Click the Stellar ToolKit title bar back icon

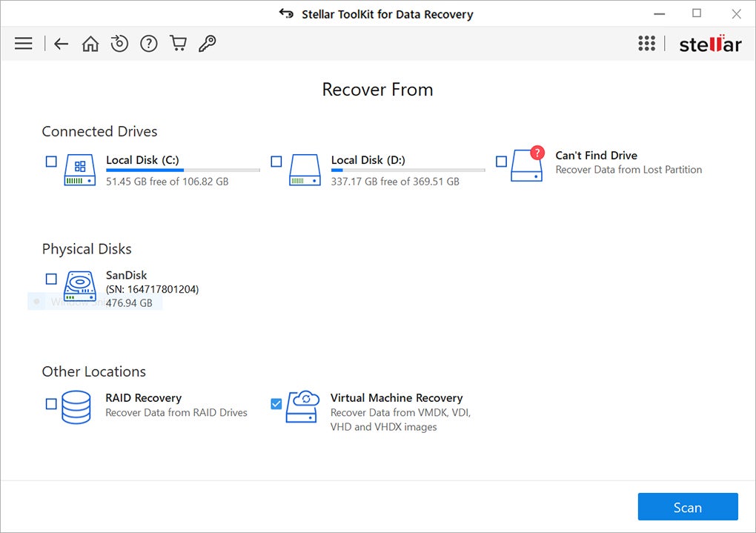pyautogui.click(x=285, y=13)
